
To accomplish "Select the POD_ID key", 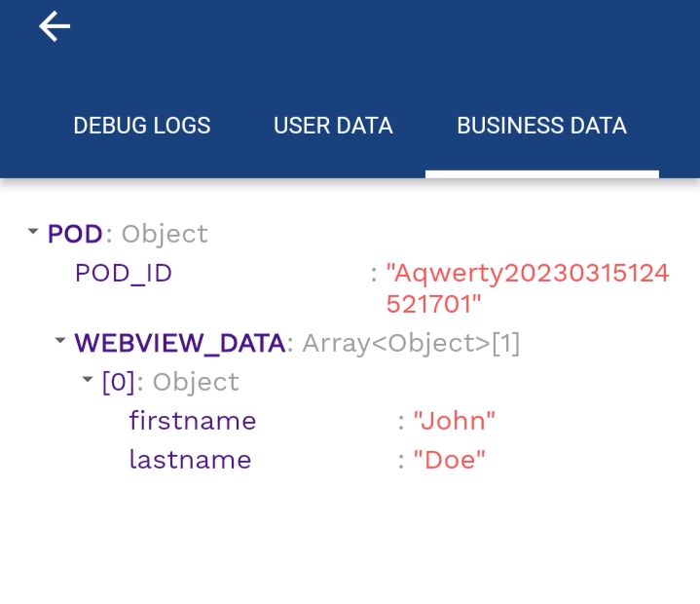I will (124, 273).
